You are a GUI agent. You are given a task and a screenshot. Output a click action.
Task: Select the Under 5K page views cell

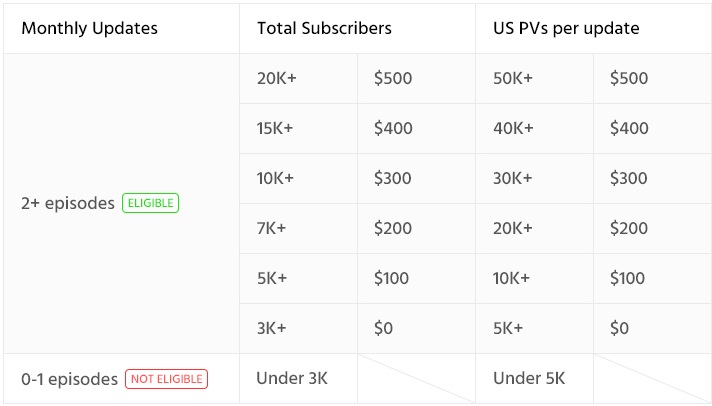click(529, 378)
